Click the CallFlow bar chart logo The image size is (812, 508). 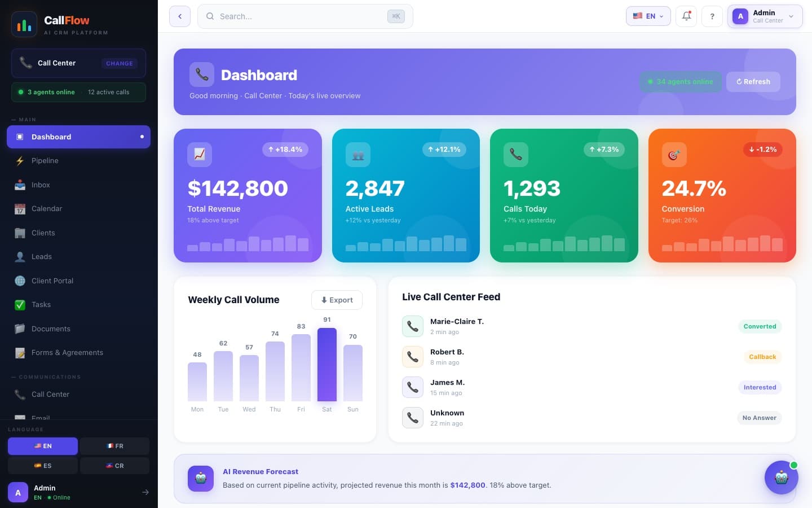[24, 25]
